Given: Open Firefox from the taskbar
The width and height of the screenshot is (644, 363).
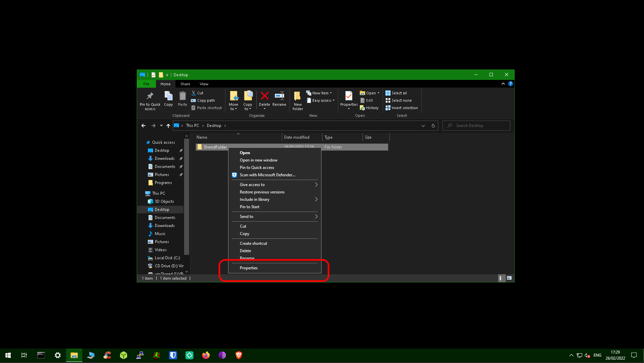Looking at the screenshot, I should [x=206, y=355].
